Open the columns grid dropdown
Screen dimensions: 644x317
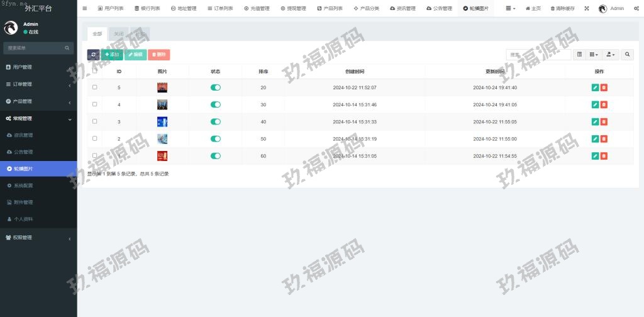click(x=594, y=55)
